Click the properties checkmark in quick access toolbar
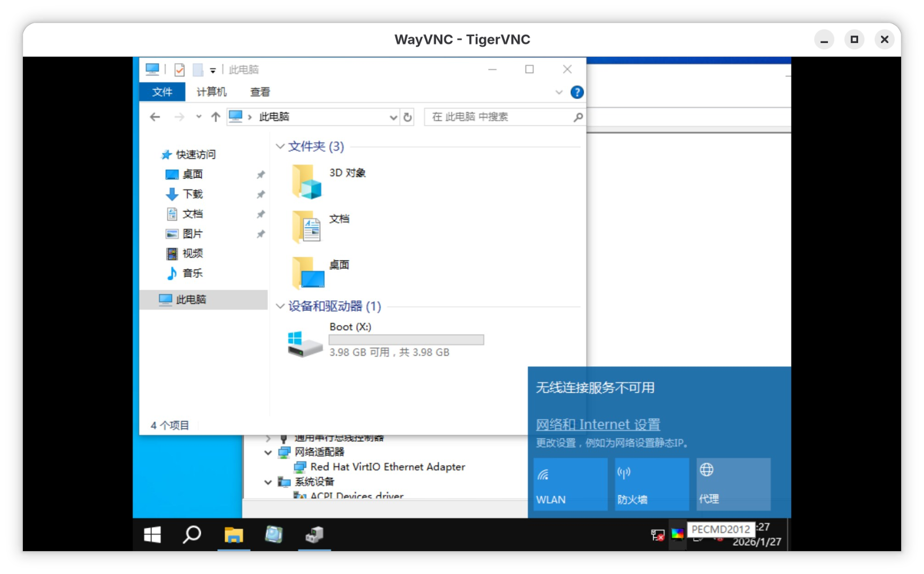924x574 pixels. click(x=179, y=70)
